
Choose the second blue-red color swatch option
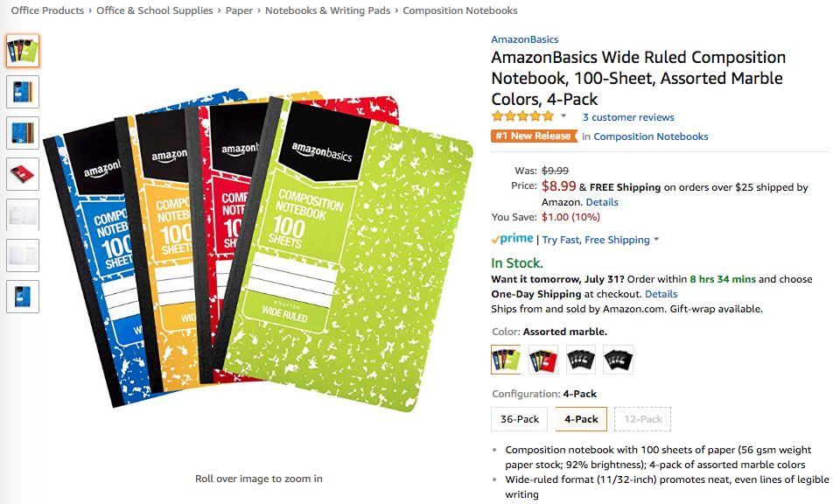tap(543, 360)
